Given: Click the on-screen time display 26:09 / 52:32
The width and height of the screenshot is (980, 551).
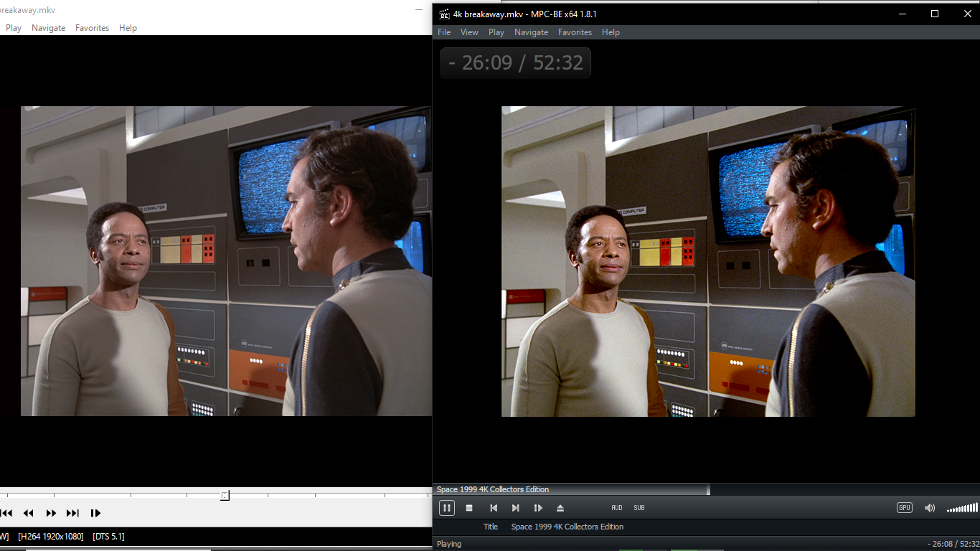Looking at the screenshot, I should click(515, 63).
